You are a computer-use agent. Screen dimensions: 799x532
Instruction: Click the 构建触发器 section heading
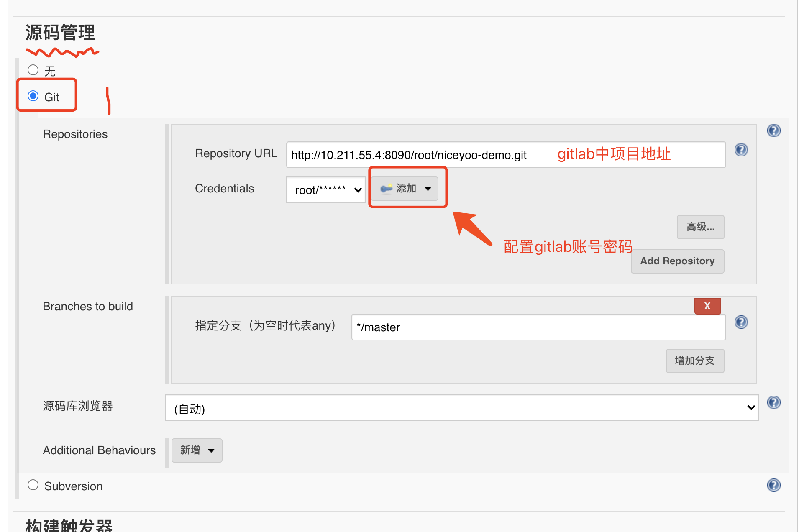69,525
